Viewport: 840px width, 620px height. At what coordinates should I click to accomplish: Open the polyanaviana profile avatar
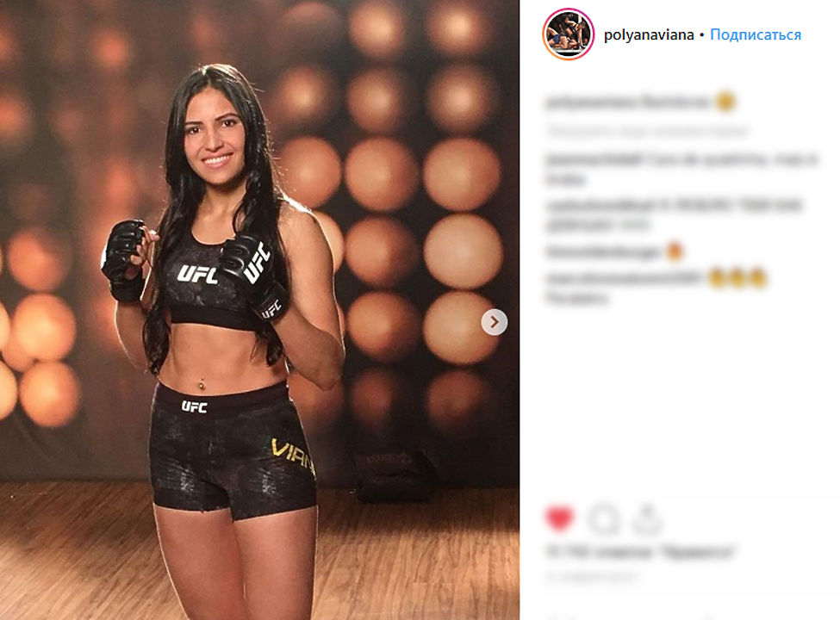coord(569,34)
